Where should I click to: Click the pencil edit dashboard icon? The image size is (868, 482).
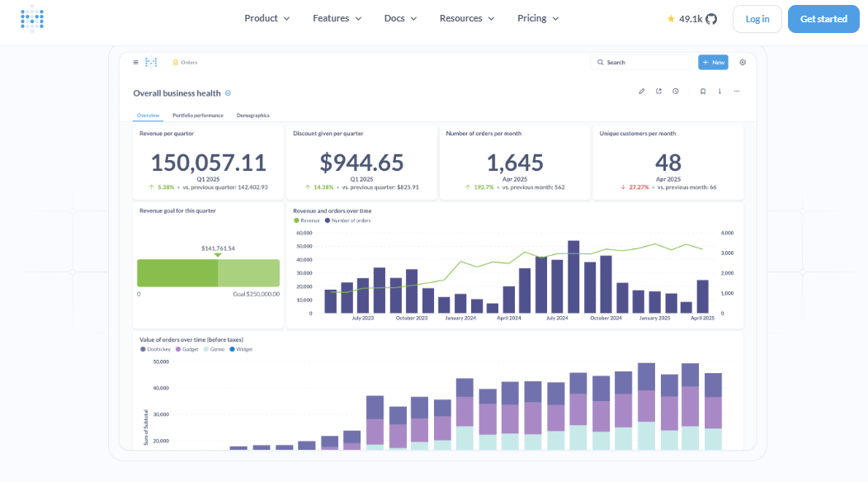642,92
